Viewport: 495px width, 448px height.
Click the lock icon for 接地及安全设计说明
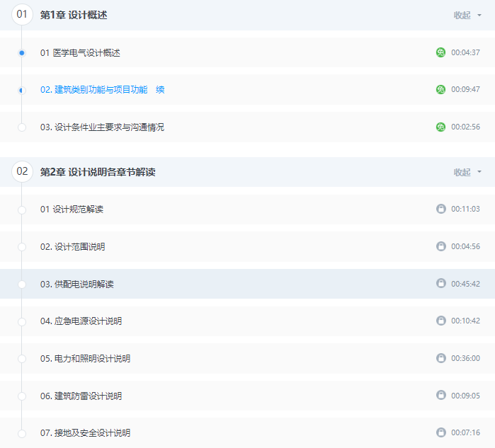[441, 432]
